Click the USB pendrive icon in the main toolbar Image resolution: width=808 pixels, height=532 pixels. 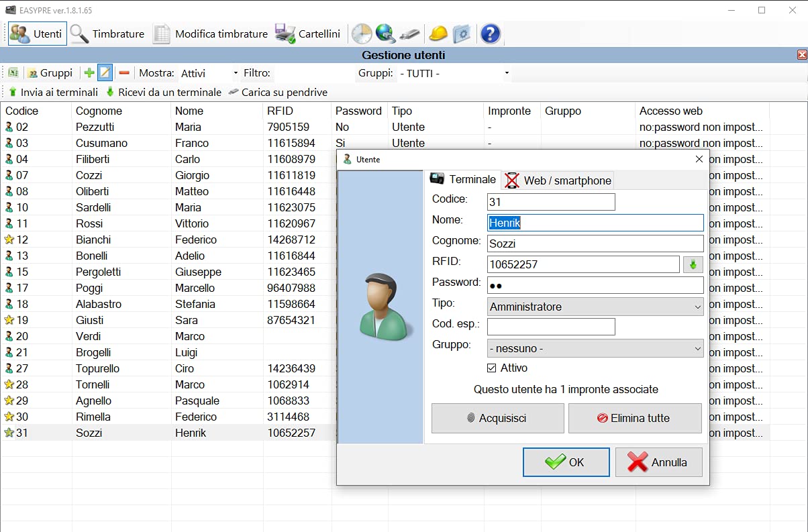pyautogui.click(x=409, y=34)
